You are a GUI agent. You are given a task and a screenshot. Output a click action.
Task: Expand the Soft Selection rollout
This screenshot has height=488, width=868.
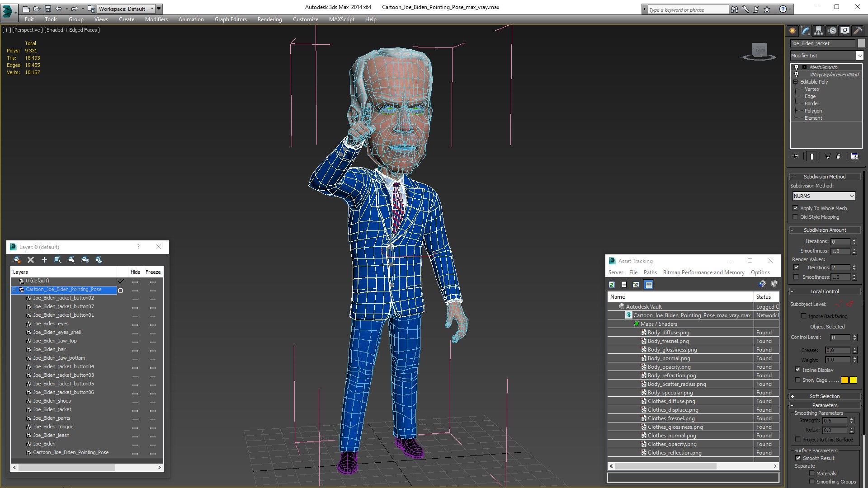(825, 396)
